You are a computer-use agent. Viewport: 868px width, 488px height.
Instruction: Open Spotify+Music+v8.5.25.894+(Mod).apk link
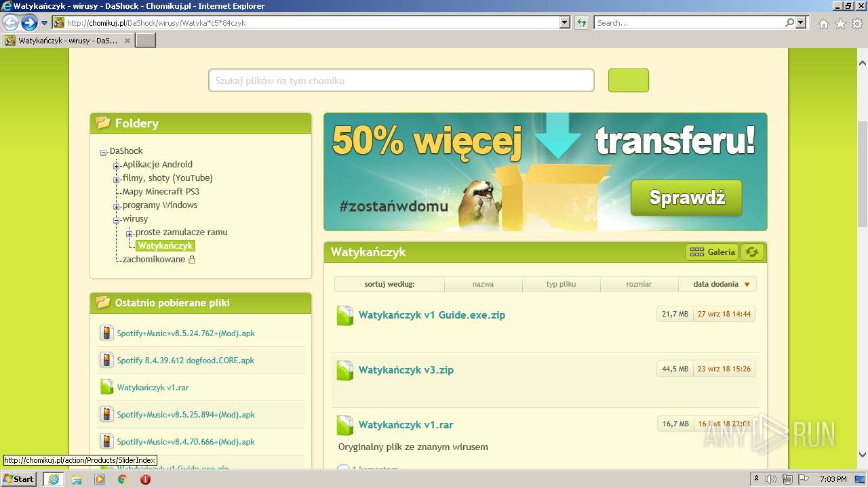[186, 415]
